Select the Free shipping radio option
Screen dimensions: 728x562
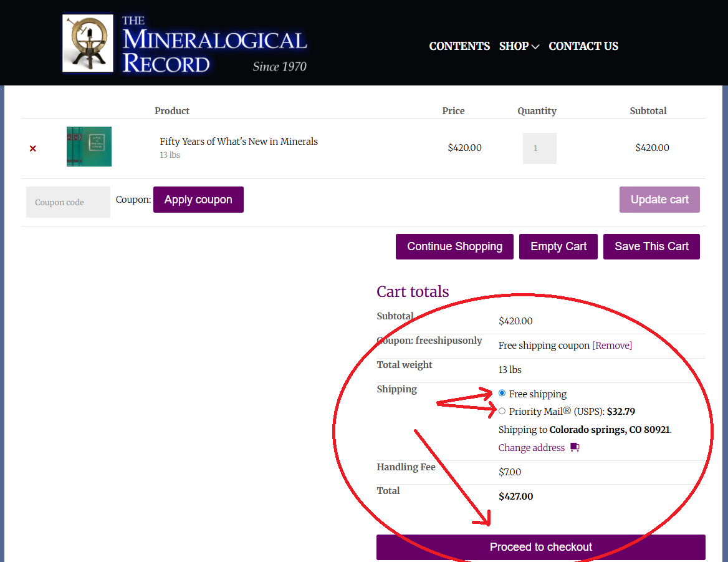click(x=502, y=394)
